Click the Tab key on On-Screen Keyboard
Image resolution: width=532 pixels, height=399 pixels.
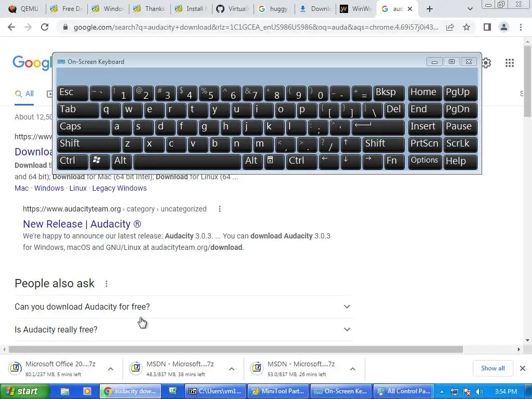pyautogui.click(x=78, y=110)
